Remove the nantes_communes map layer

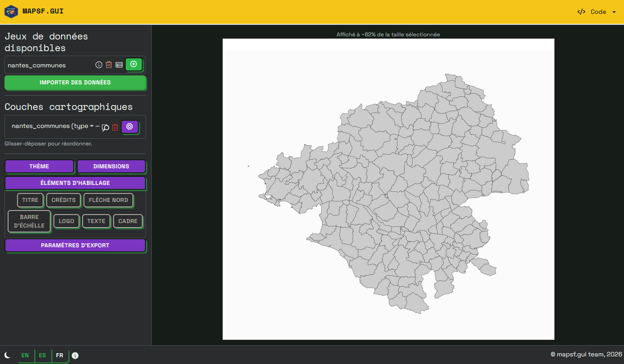coord(115,127)
